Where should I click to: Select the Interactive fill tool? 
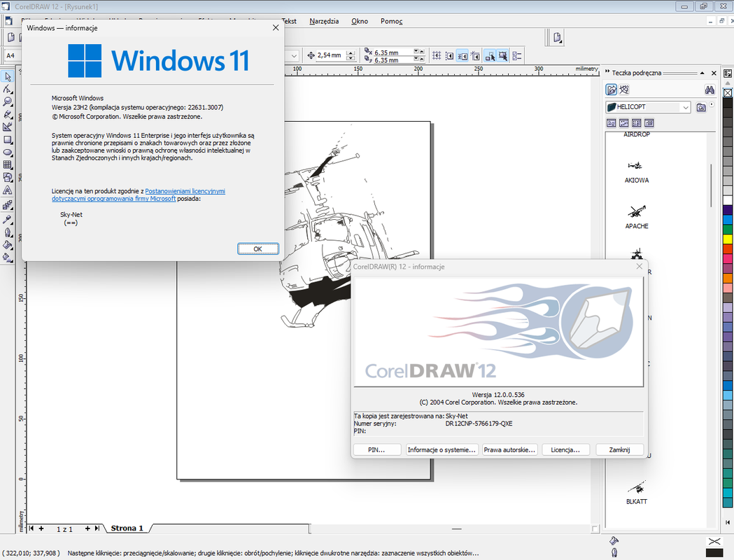8,258
